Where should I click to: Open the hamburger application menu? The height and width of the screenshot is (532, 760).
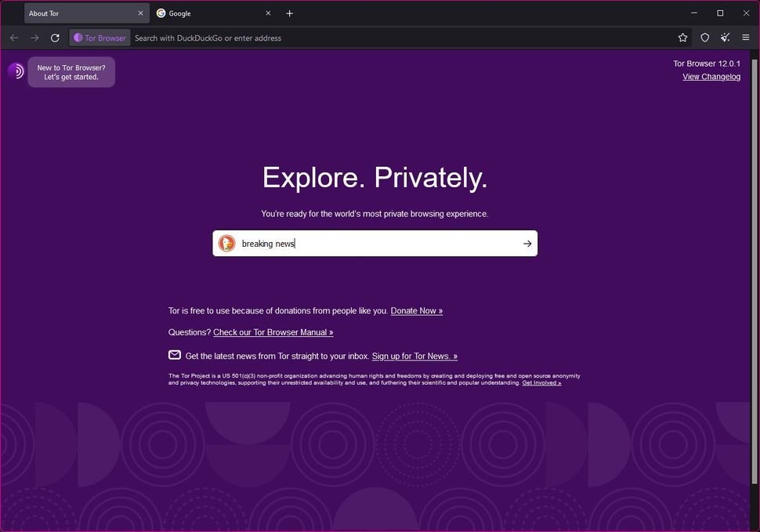point(745,38)
